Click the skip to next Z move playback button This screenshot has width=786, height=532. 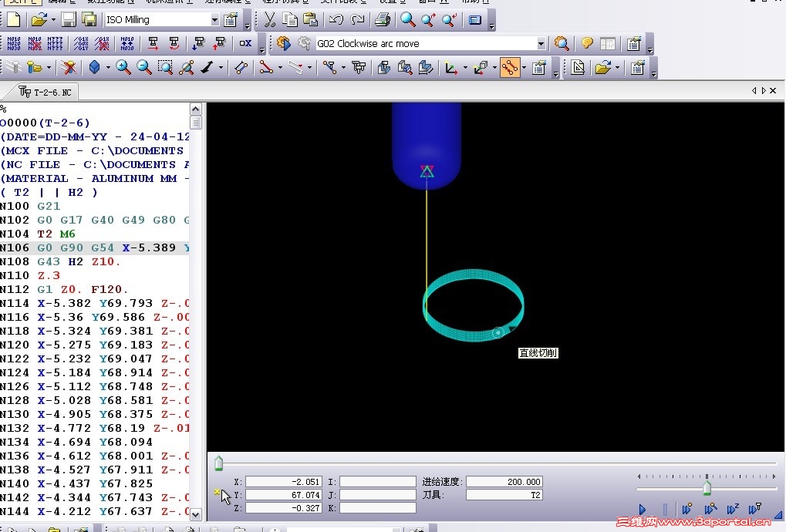pos(732,510)
